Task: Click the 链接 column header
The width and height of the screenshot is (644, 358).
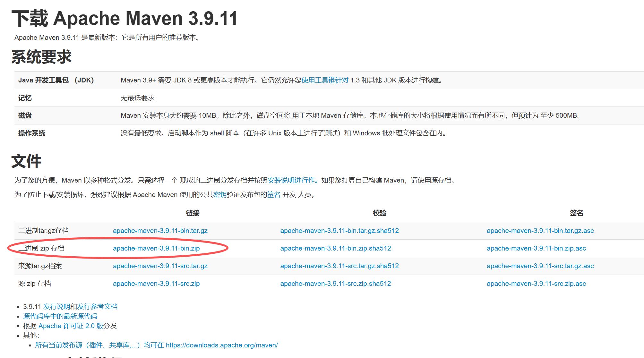Action: [193, 213]
